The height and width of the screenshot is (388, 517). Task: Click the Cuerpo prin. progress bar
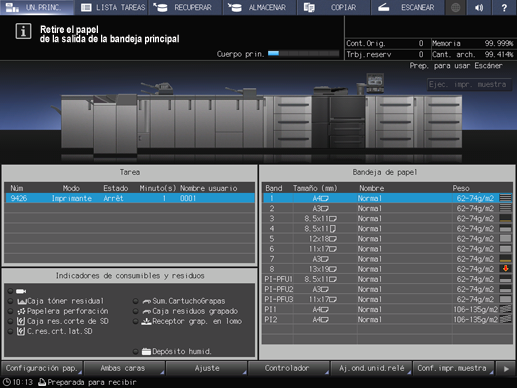pos(304,54)
